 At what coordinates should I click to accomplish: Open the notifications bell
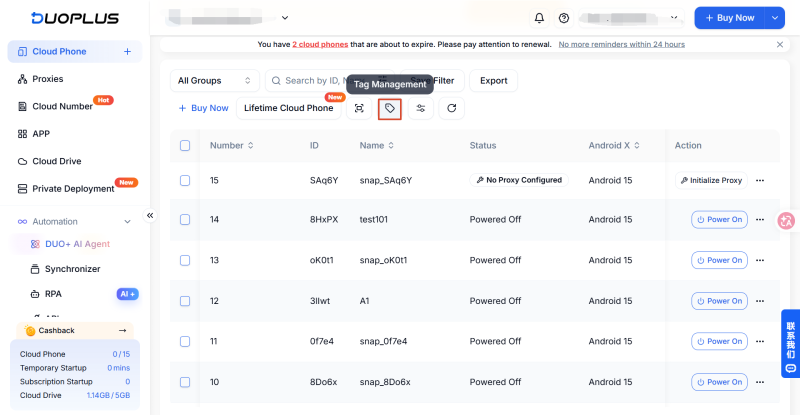pos(539,18)
